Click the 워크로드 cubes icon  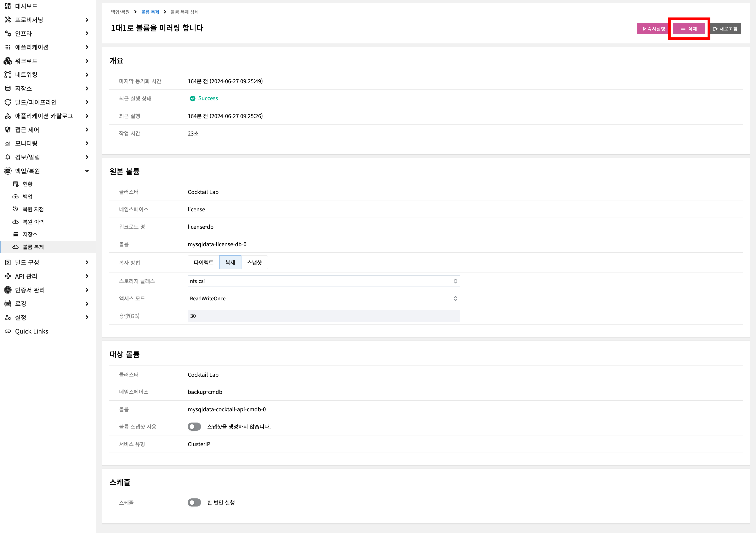coord(8,61)
